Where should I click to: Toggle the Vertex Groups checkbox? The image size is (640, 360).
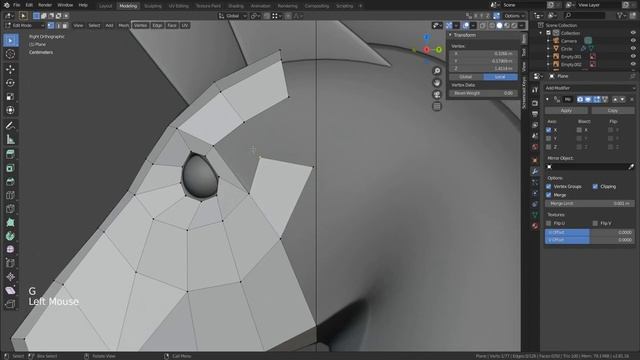tap(549, 187)
